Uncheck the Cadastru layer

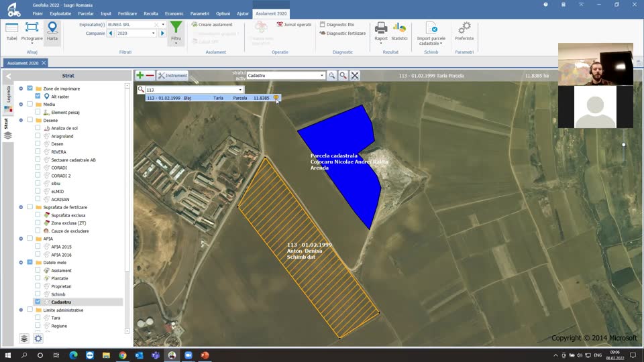coord(38,302)
